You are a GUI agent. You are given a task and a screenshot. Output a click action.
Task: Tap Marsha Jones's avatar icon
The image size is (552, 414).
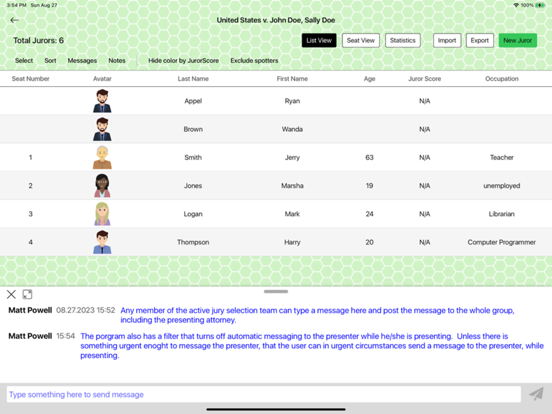click(x=102, y=186)
